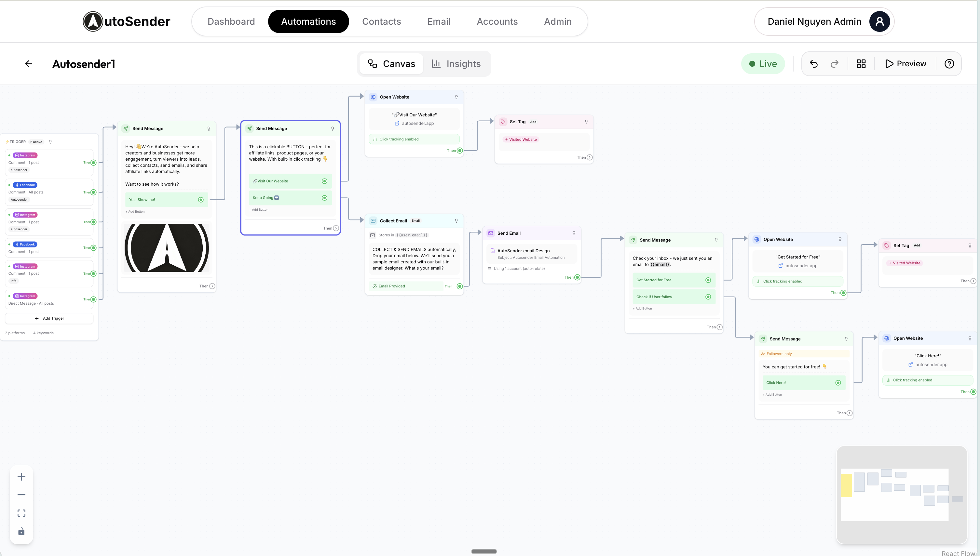980x556 pixels.
Task: Expand the Then arrow of selected Send Message
Action: [x=336, y=228]
